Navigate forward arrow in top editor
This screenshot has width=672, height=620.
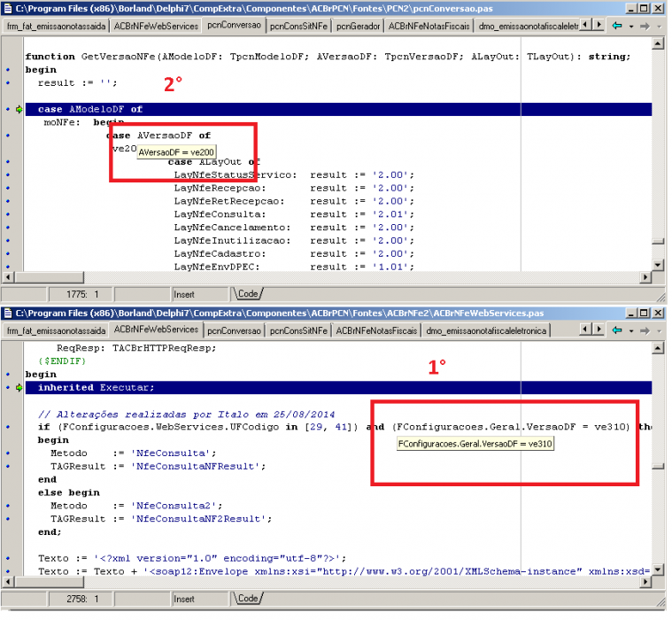(645, 27)
